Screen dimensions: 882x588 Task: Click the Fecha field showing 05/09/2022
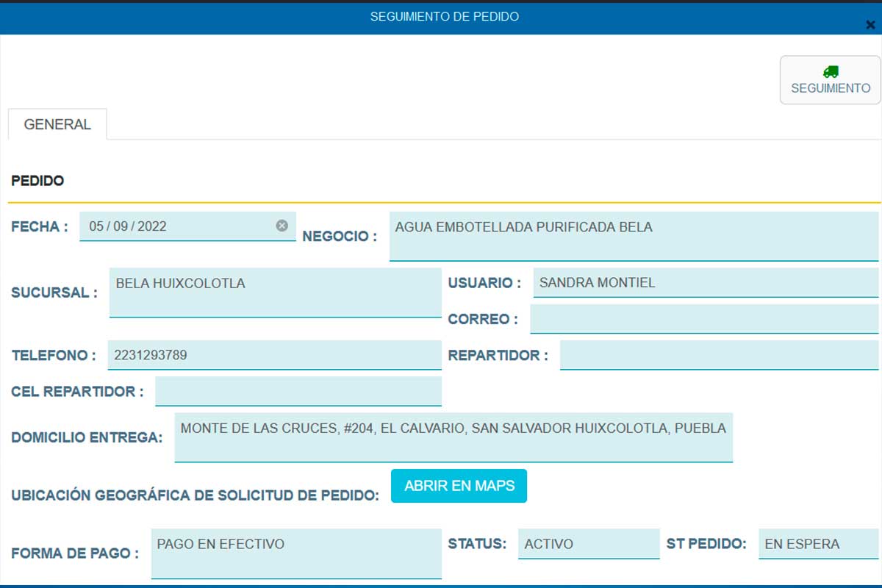pyautogui.click(x=187, y=226)
